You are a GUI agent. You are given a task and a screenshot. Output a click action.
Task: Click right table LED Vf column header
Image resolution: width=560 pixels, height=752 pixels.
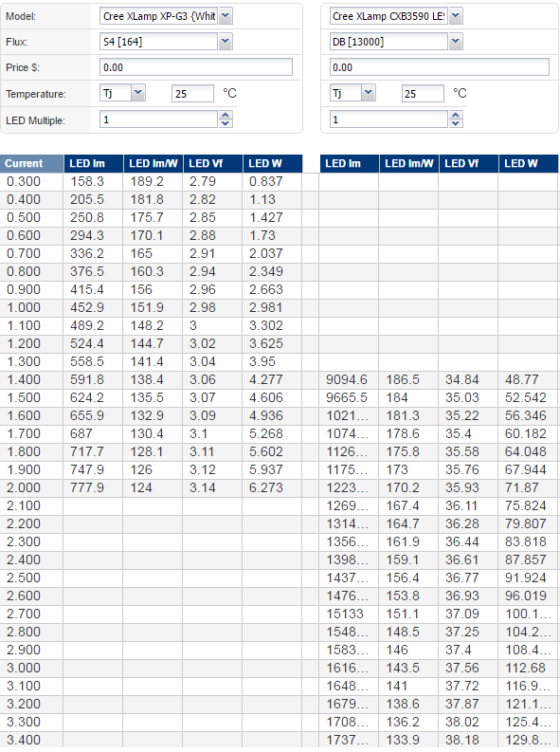[469, 163]
